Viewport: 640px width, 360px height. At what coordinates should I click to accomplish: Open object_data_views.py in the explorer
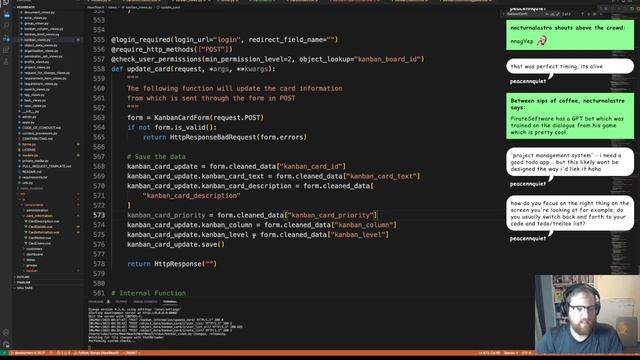[x=41, y=45]
